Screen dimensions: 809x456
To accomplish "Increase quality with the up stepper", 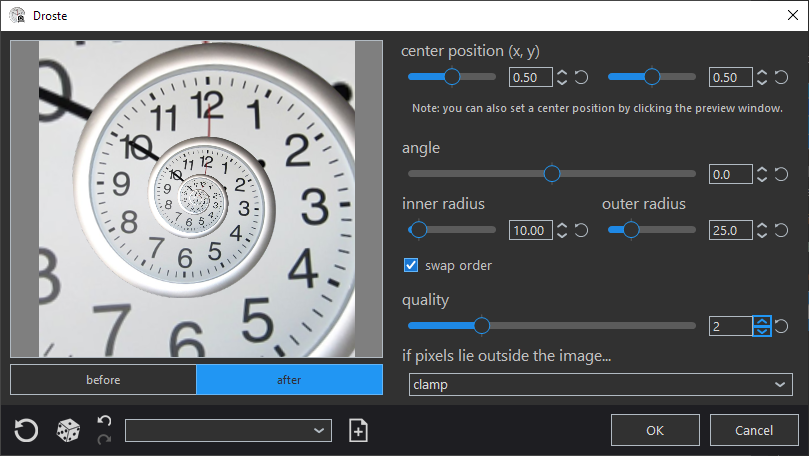I will click(x=762, y=321).
